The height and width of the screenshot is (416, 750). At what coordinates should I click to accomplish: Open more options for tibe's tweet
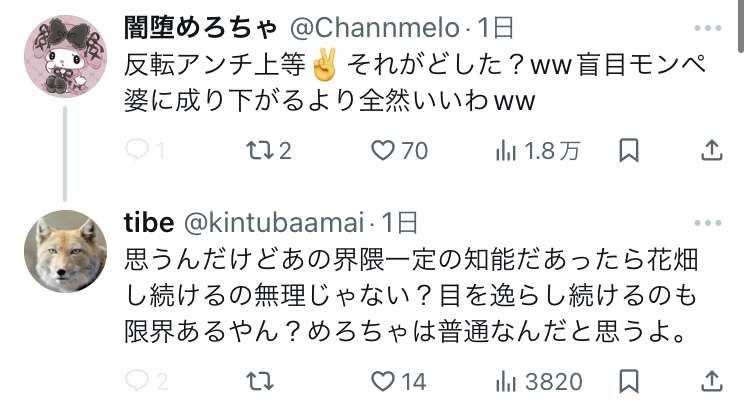tap(707, 223)
